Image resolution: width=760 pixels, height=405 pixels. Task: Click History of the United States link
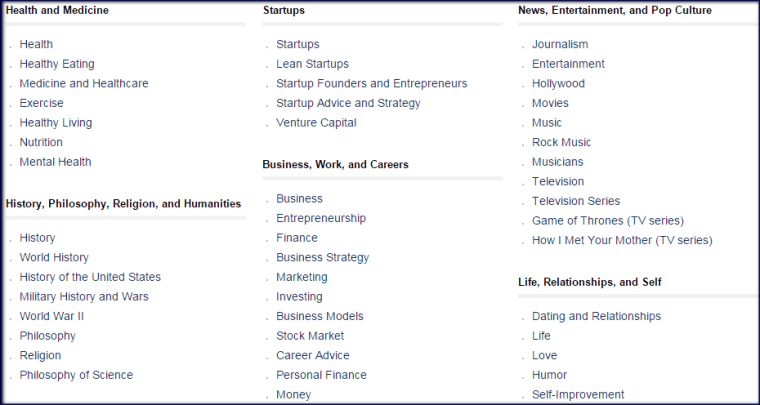click(x=90, y=277)
